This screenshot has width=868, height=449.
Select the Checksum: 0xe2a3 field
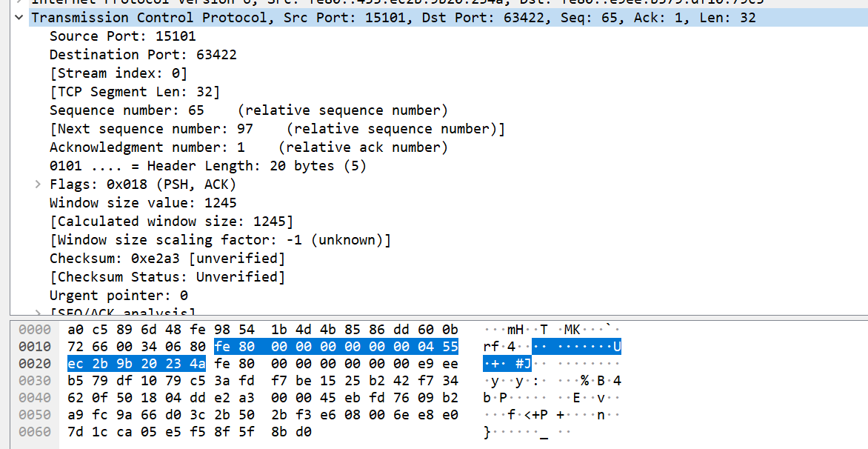167,259
